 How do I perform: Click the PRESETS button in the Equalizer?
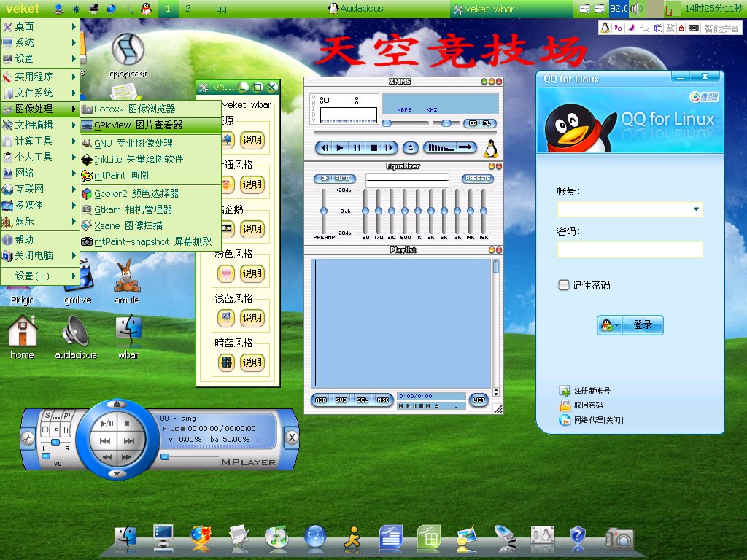(x=478, y=179)
